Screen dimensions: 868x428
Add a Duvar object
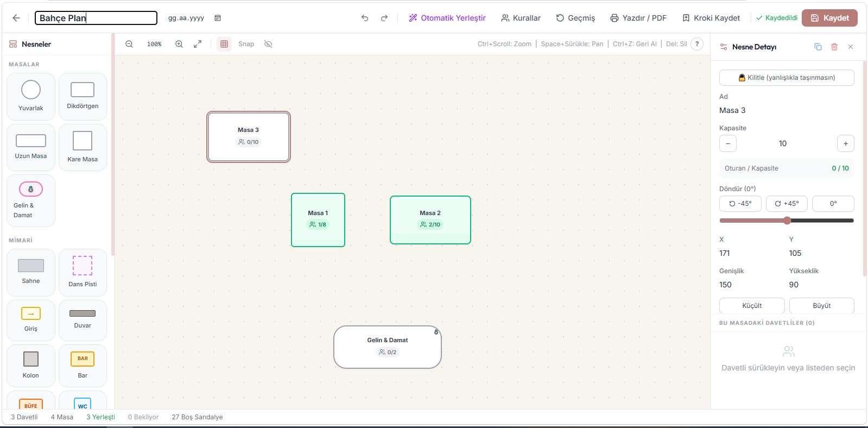pyautogui.click(x=83, y=320)
